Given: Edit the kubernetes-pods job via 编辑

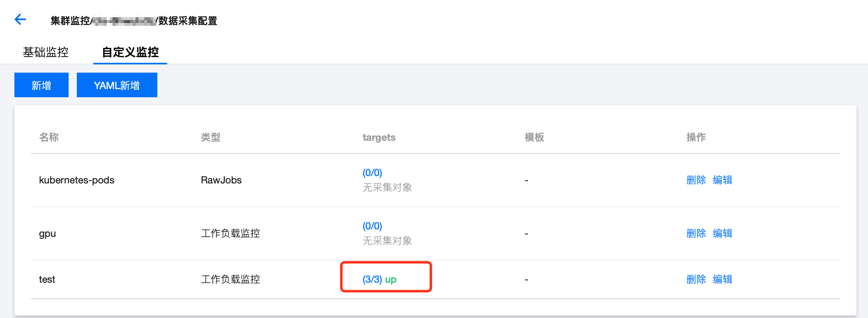Looking at the screenshot, I should tap(723, 180).
